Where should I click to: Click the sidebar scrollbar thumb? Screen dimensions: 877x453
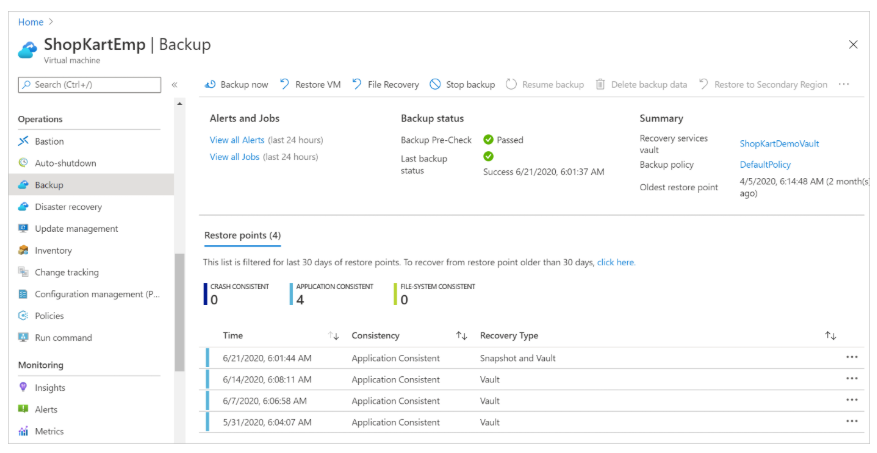click(180, 312)
